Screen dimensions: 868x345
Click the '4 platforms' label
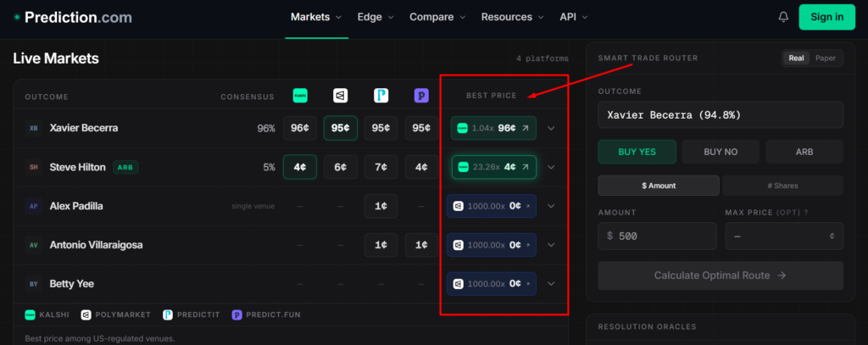[x=542, y=58]
